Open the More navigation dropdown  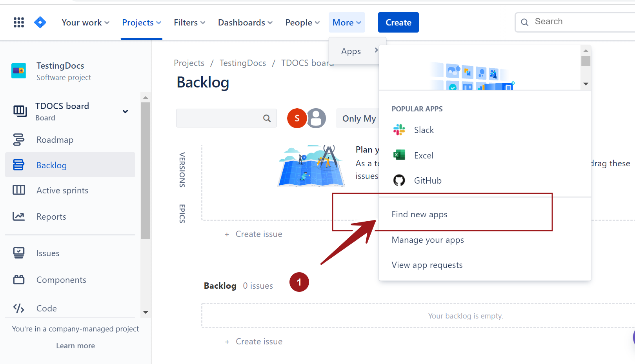(346, 22)
